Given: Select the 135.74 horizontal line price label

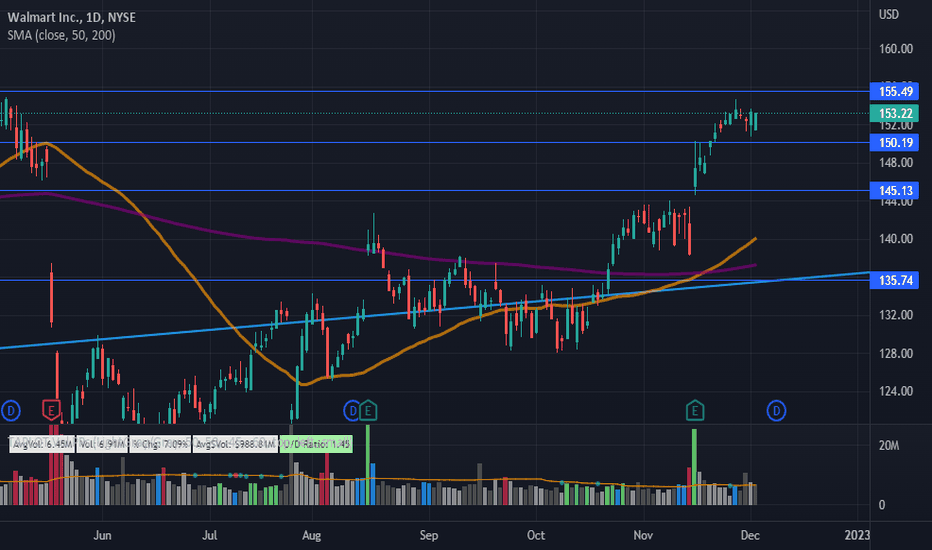Looking at the screenshot, I should 895,280.
